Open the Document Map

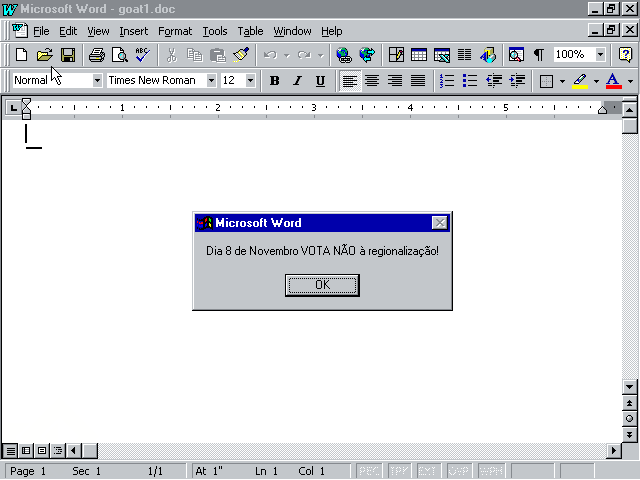coord(516,55)
